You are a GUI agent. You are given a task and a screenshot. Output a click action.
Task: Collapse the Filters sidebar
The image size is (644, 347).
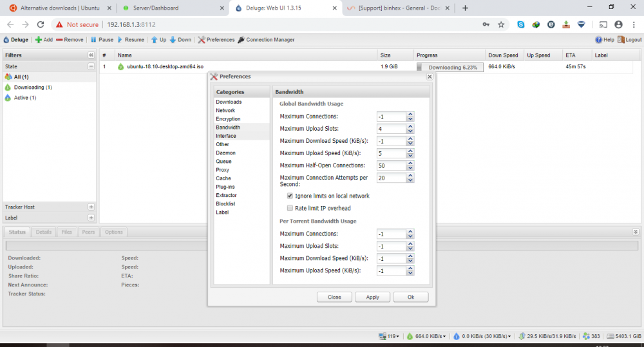91,55
